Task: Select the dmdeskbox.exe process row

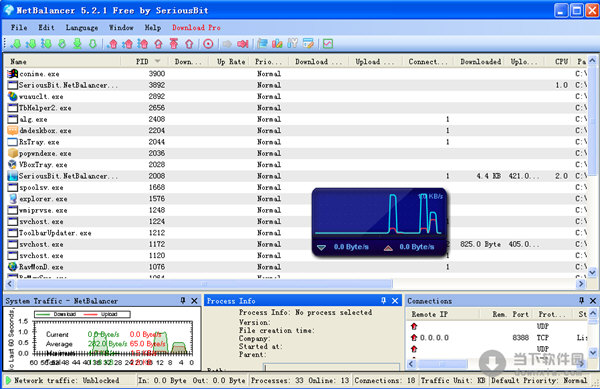Action: (x=297, y=130)
